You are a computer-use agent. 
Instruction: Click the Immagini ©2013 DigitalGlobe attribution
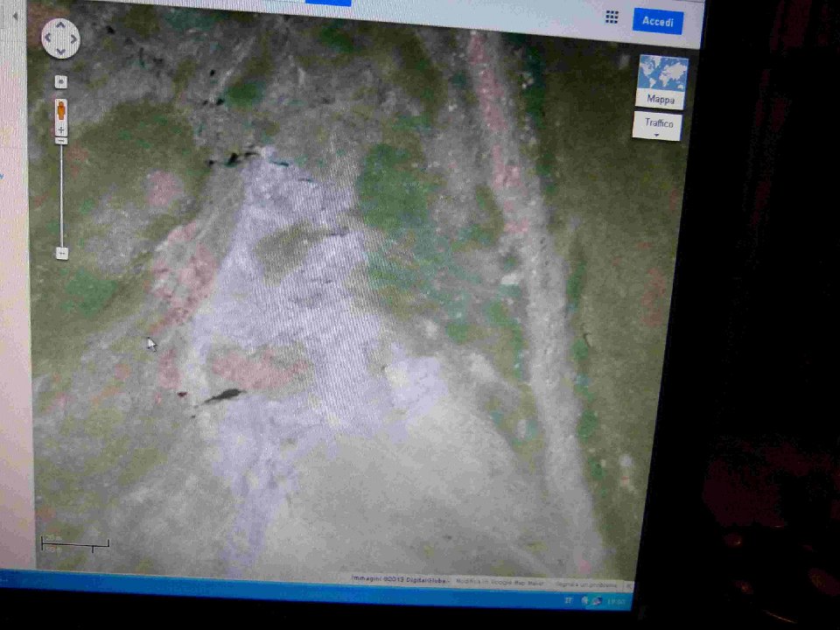click(399, 579)
